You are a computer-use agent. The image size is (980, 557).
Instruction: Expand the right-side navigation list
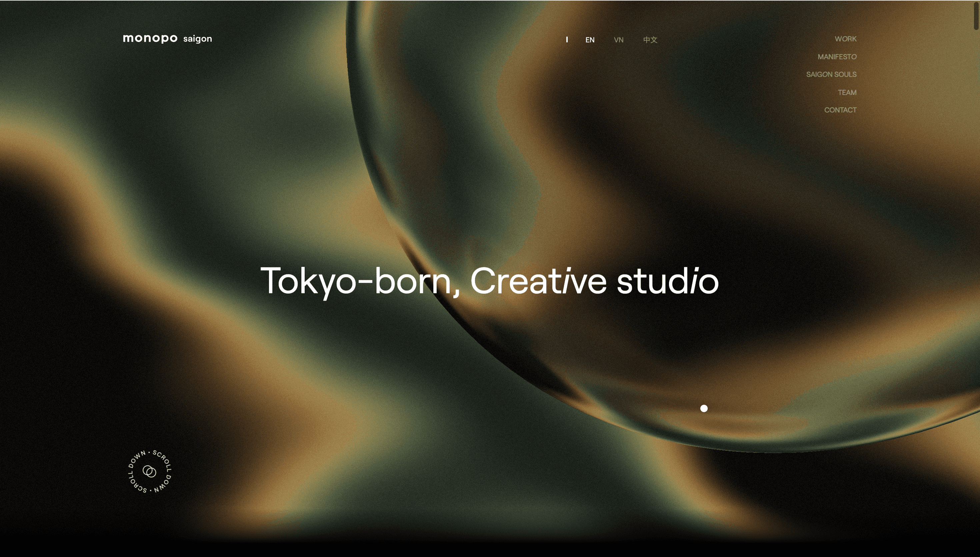[840, 74]
